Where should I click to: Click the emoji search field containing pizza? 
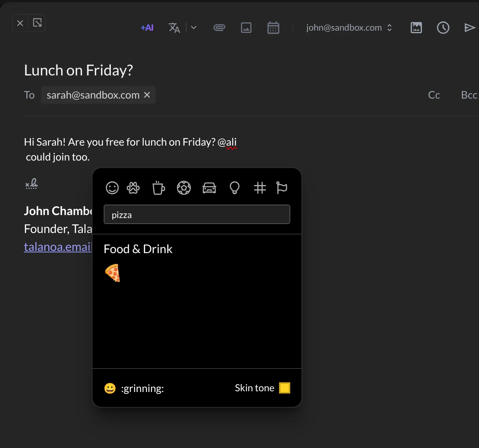tap(197, 215)
